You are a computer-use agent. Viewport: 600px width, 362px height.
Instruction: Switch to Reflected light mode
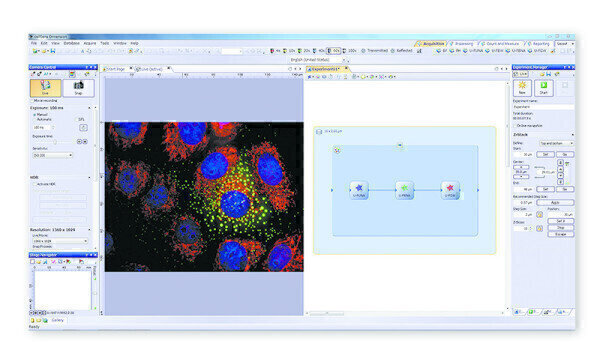pos(402,51)
